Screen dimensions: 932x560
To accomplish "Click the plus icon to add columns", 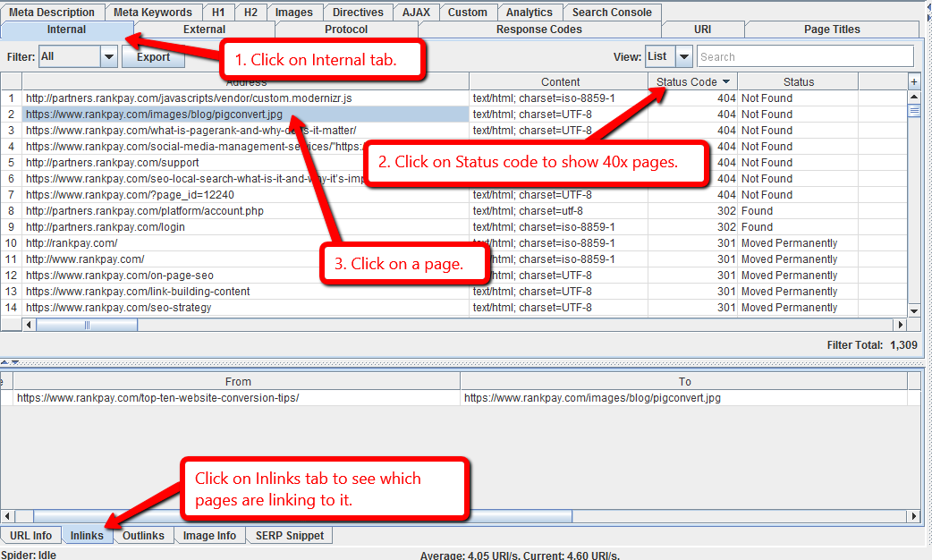I will tap(914, 81).
